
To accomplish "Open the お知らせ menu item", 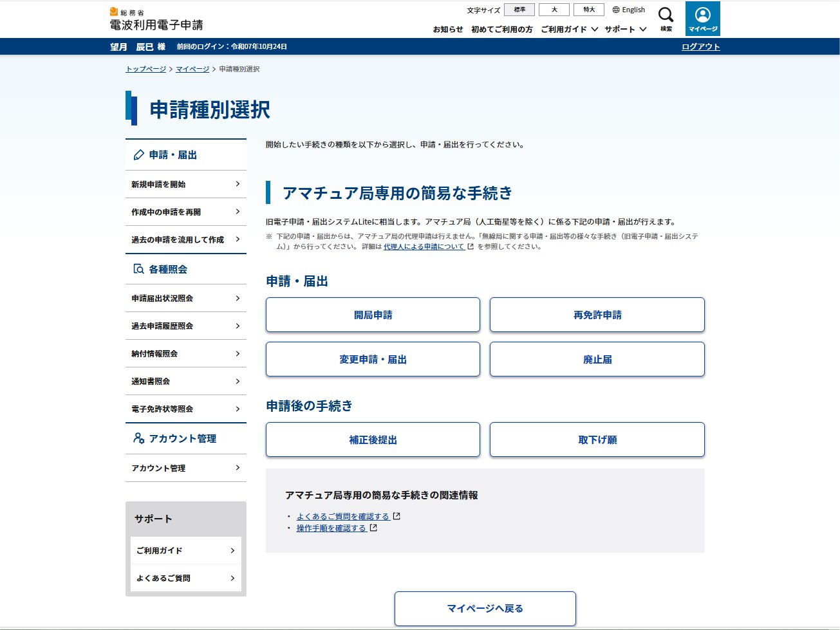I will (x=448, y=30).
